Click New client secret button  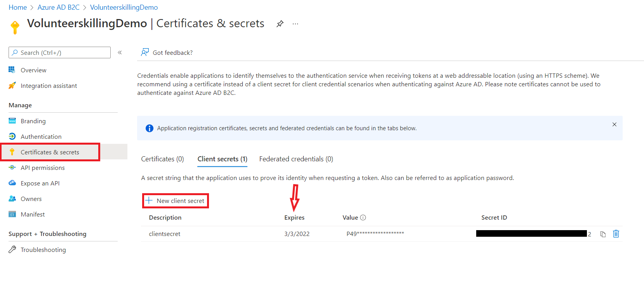[176, 201]
